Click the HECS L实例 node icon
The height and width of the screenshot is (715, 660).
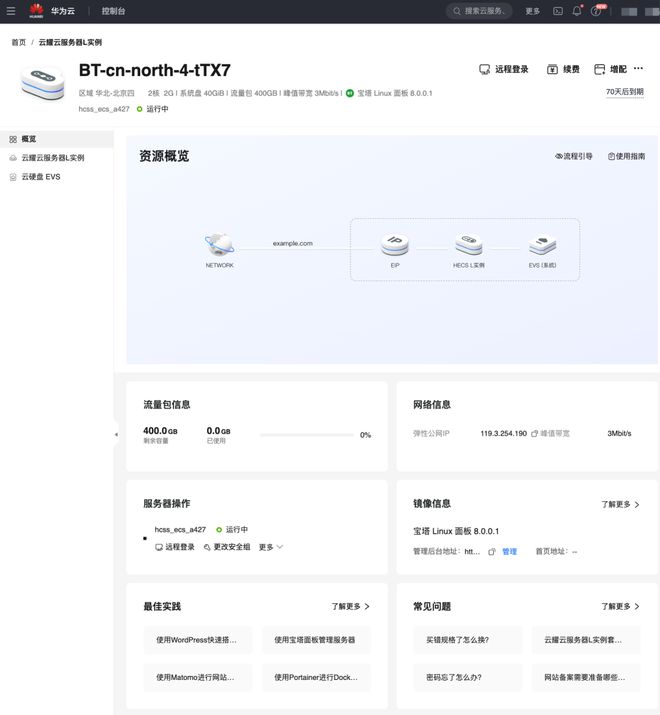coord(468,244)
